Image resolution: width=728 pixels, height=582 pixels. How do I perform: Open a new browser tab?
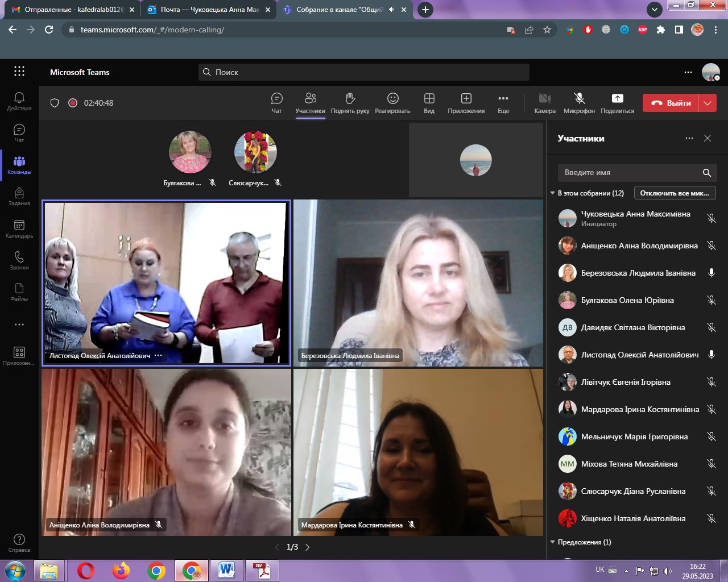(425, 10)
